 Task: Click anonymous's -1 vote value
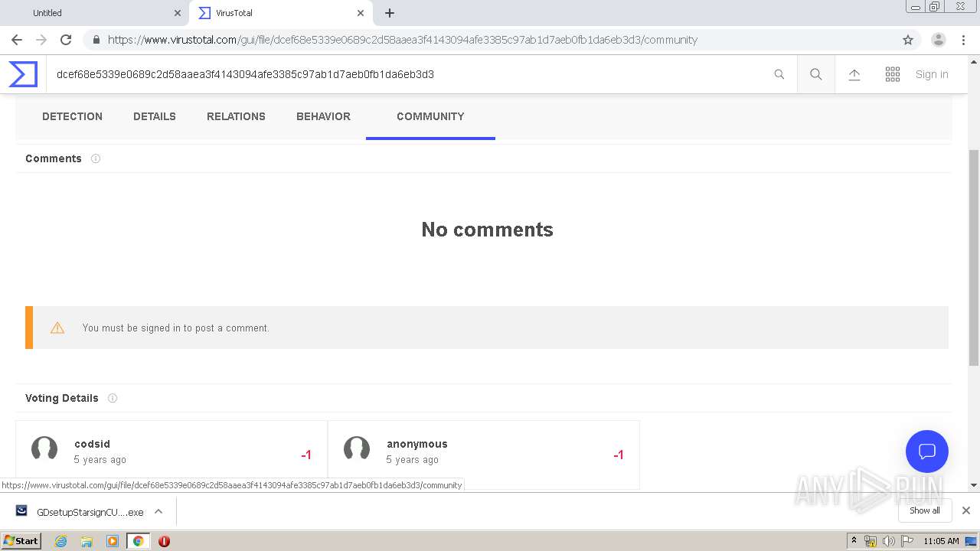tap(618, 455)
